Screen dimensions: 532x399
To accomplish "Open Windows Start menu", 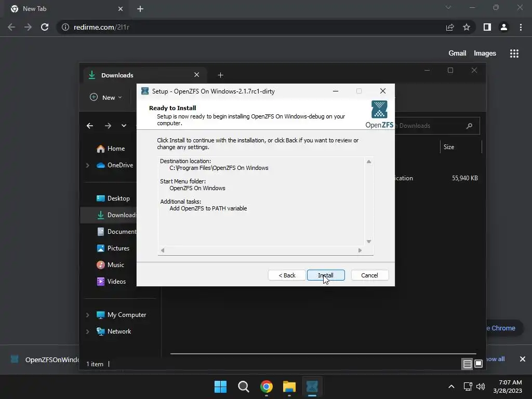I will [220, 387].
